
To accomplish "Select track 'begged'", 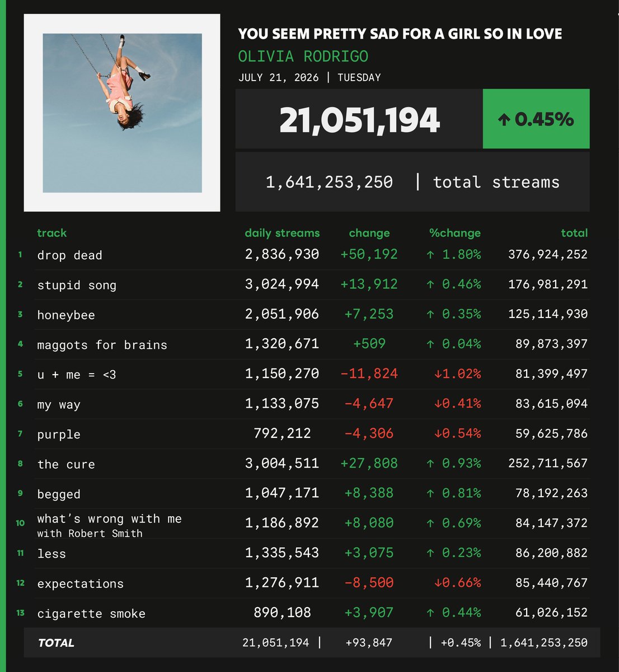I will point(59,494).
